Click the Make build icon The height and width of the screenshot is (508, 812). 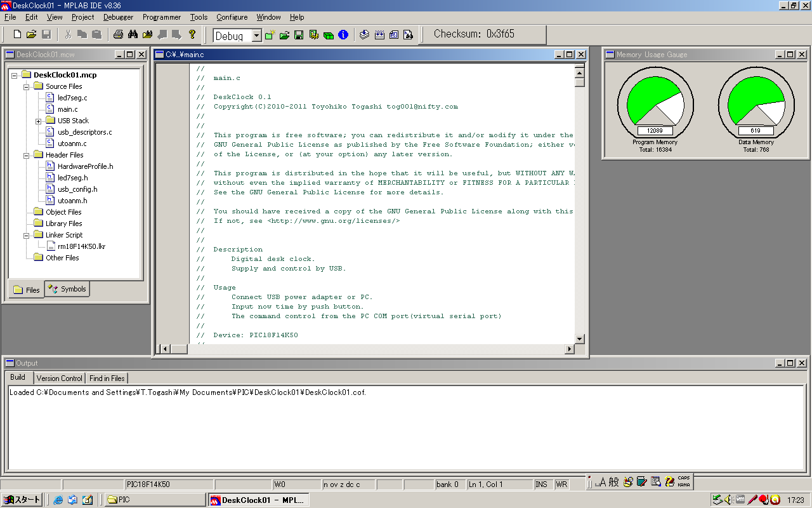pos(364,35)
